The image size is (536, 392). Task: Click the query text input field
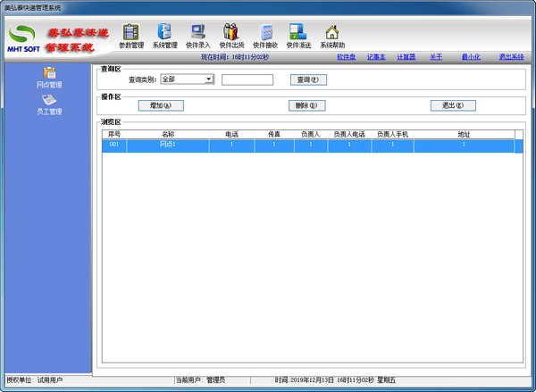(x=247, y=79)
